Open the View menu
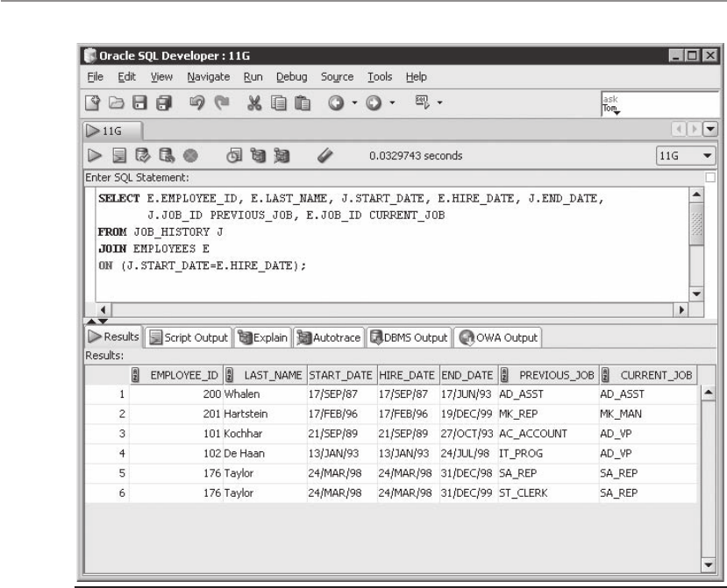Viewport: 727px width, 588px height. tap(161, 76)
